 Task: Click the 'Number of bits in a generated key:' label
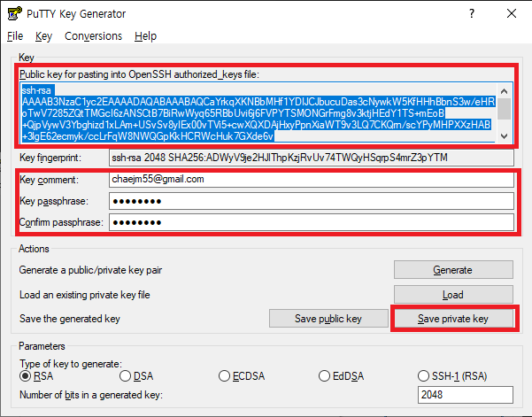91,395
